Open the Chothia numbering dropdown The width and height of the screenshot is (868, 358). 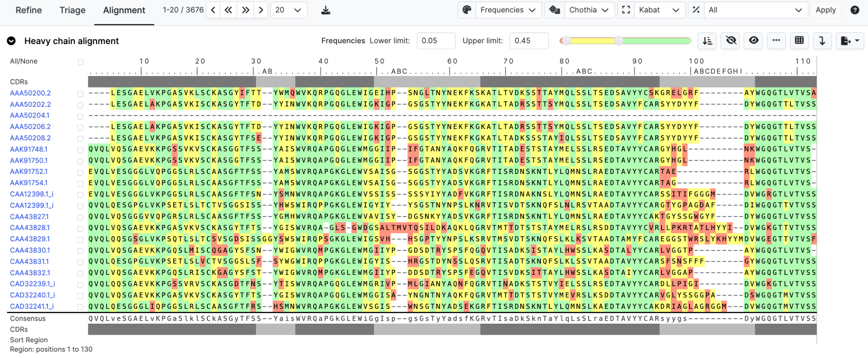point(589,10)
